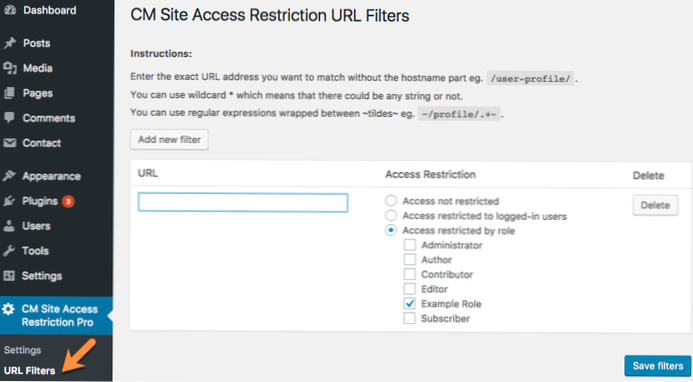Click the page title CM Site Access Restriction URL Filters
This screenshot has height=382, width=693.
pos(270,15)
